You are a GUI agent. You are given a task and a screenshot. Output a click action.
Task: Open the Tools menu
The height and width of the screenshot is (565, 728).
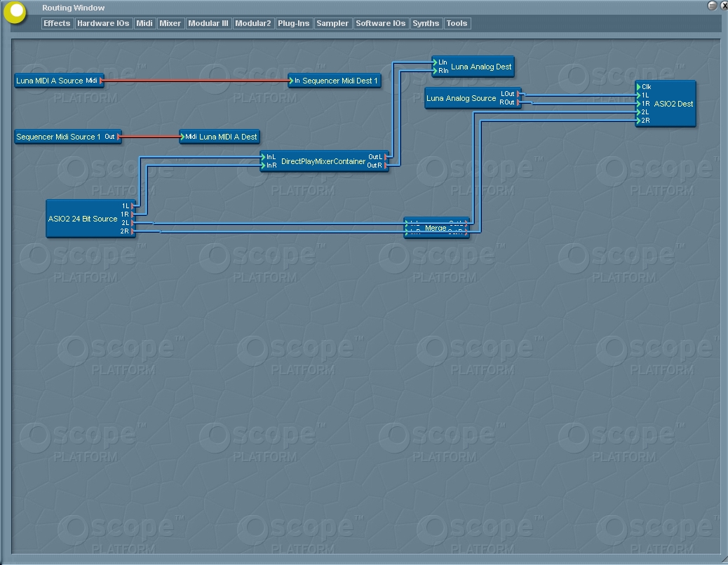[x=457, y=23]
